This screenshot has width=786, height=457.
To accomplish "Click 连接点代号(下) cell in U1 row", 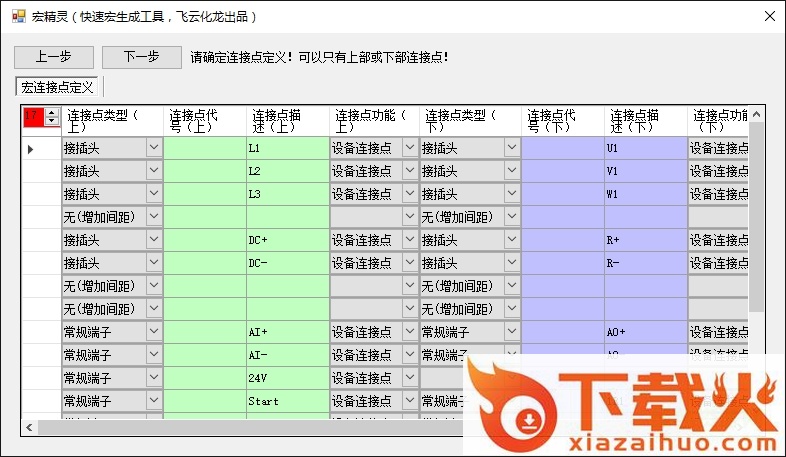I will [563, 148].
